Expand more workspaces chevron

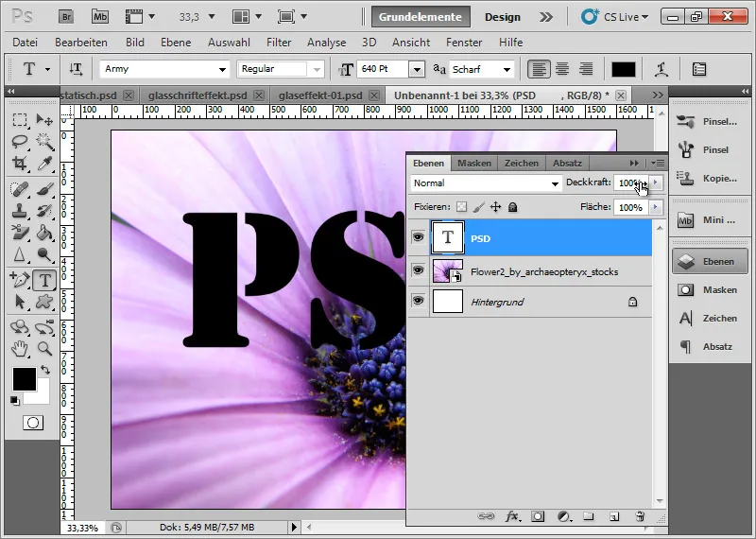click(546, 17)
